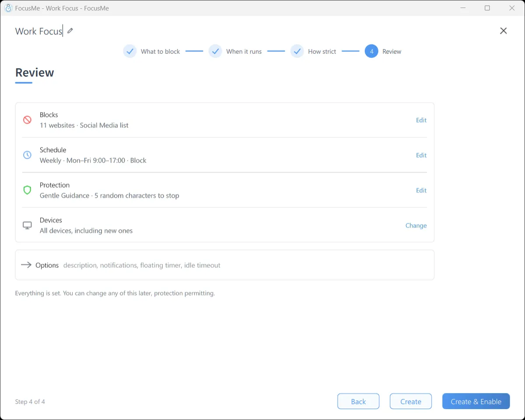525x420 pixels.
Task: Click '11 websites · Social Media list' text
Action: point(84,125)
